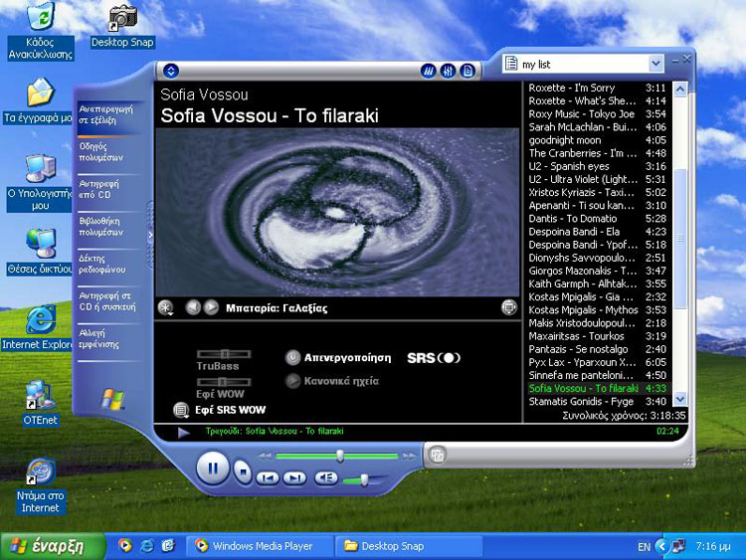Open Δέκτης ραδιοφώνου tab

pos(107,264)
